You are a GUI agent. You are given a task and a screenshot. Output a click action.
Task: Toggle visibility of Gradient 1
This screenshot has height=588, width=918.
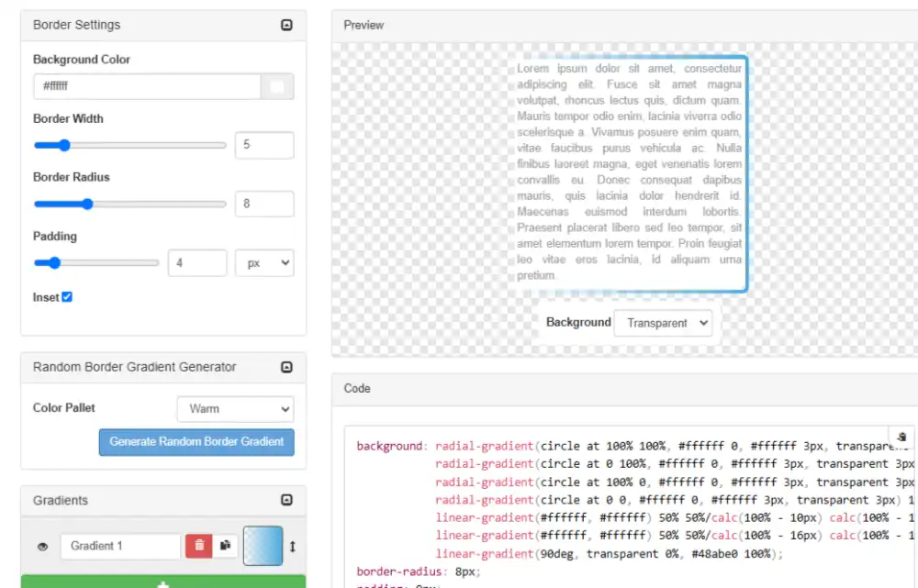click(43, 547)
